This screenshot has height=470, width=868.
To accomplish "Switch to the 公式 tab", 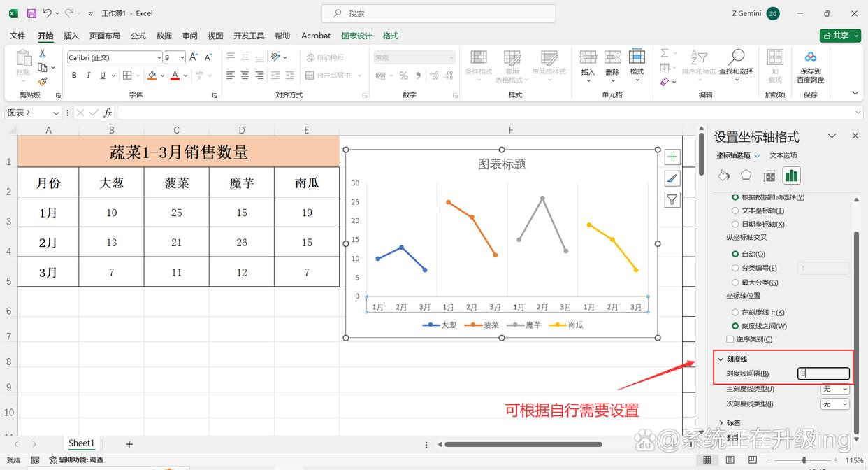I will tap(138, 36).
